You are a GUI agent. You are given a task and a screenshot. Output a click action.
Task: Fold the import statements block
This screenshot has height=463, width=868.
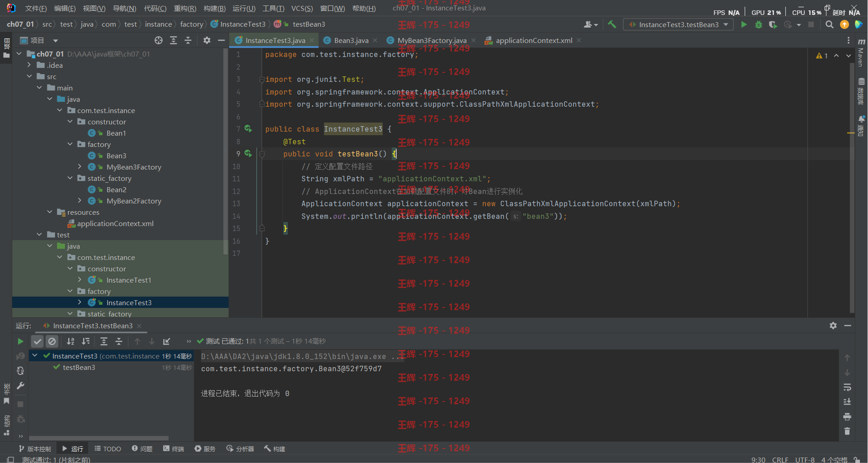[262, 80]
